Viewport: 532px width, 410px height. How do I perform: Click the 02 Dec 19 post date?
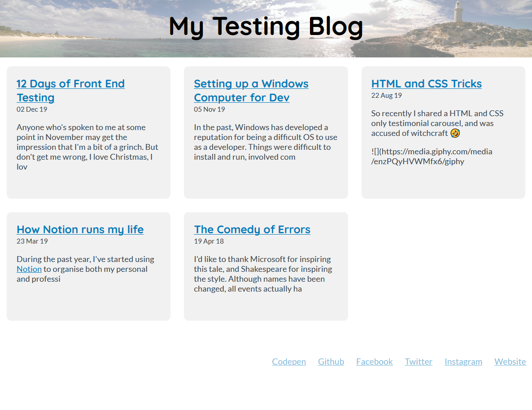pyautogui.click(x=32, y=109)
